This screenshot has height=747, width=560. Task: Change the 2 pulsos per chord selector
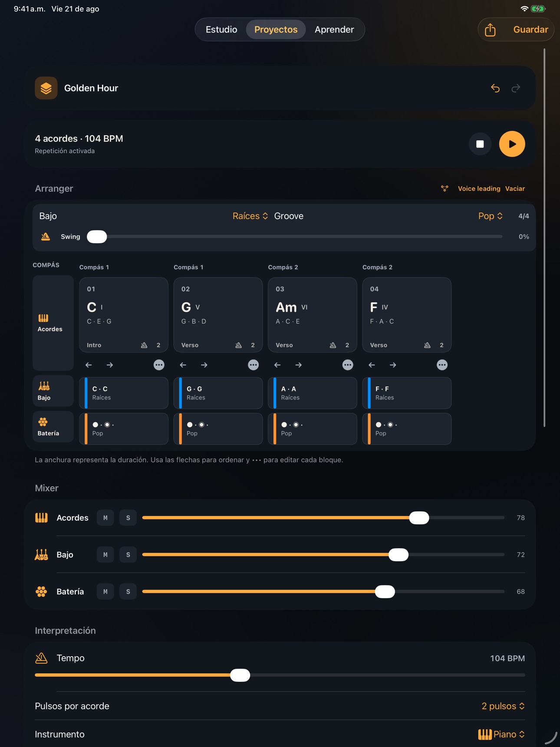click(503, 706)
